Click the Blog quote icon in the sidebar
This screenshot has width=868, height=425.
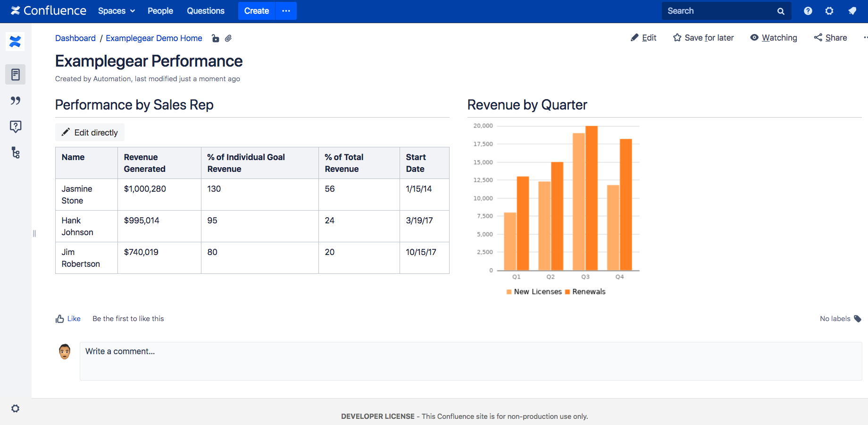[15, 101]
